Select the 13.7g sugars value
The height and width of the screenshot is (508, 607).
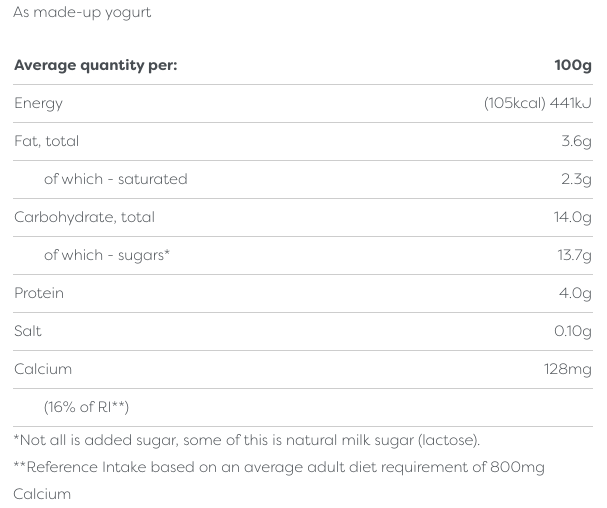point(574,256)
